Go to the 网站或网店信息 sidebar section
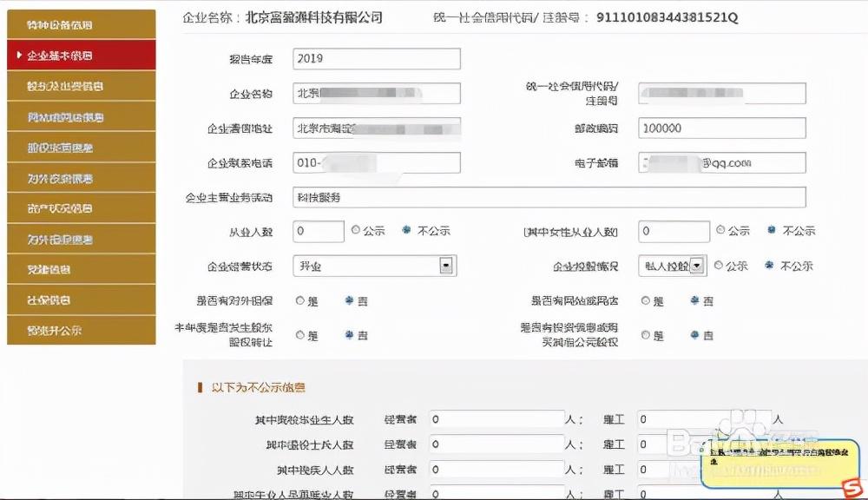The height and width of the screenshot is (500, 868). coord(82,117)
